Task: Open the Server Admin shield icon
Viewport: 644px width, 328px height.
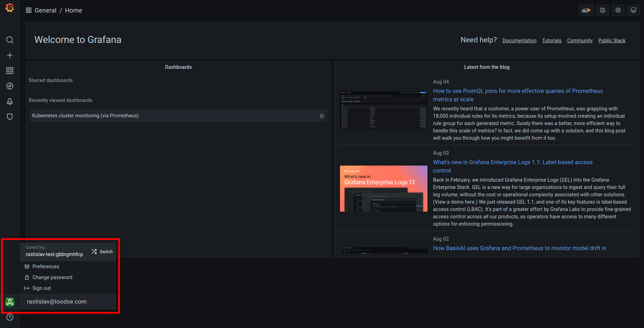Action: click(x=9, y=116)
